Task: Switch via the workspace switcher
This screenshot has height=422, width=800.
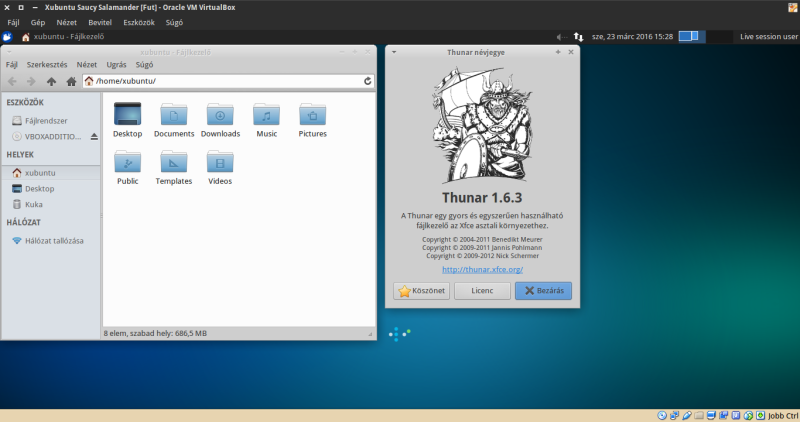Action: point(706,37)
